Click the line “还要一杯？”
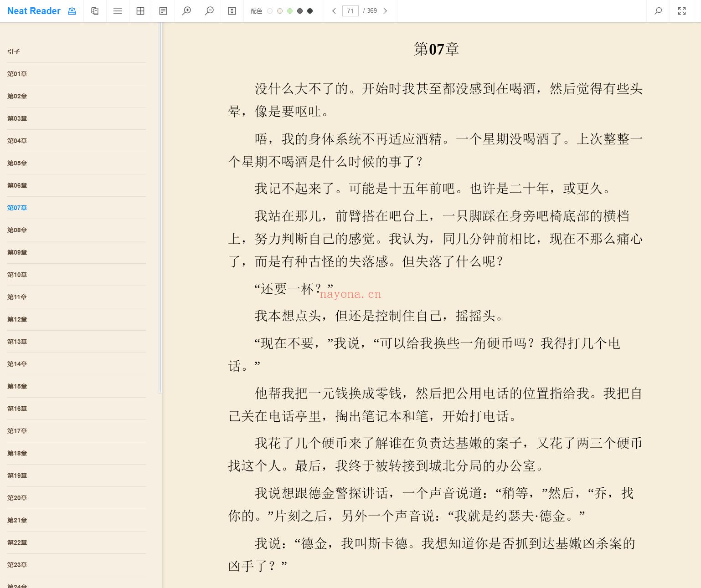 294,288
